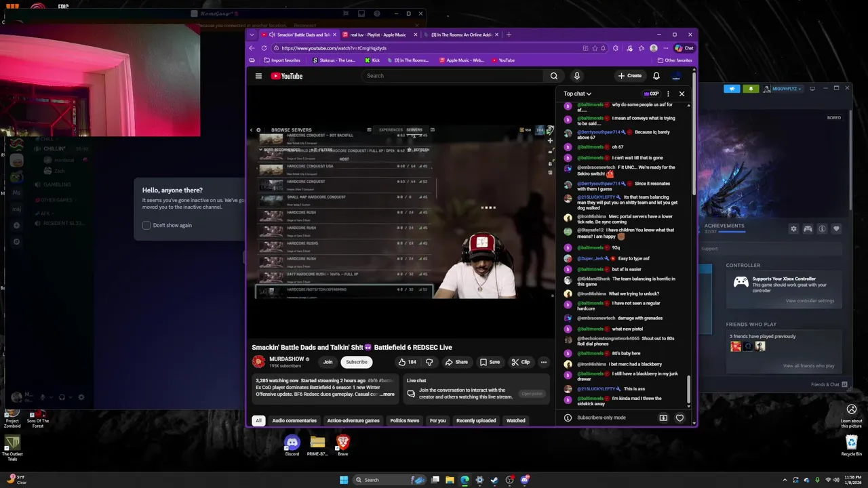
Task: Open the Recycle Bin desktop icon
Action: pyautogui.click(x=852, y=445)
